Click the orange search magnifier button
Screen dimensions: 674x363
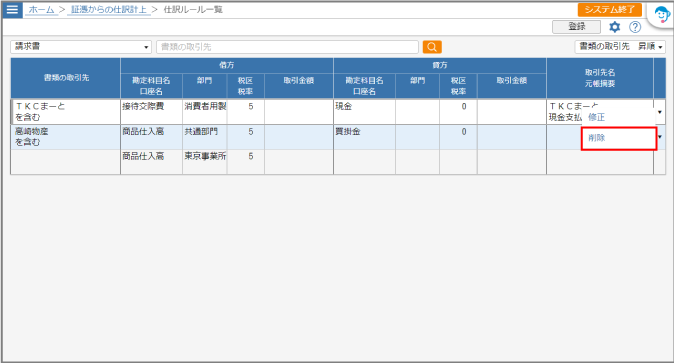[432, 47]
